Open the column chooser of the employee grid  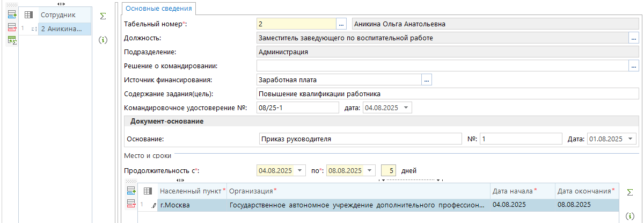[x=29, y=15]
